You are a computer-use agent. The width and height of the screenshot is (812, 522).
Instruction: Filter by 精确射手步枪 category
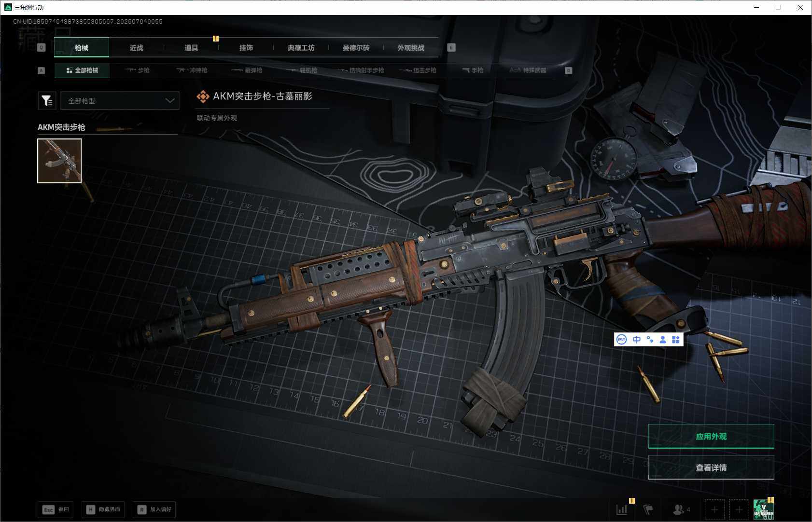click(361, 70)
